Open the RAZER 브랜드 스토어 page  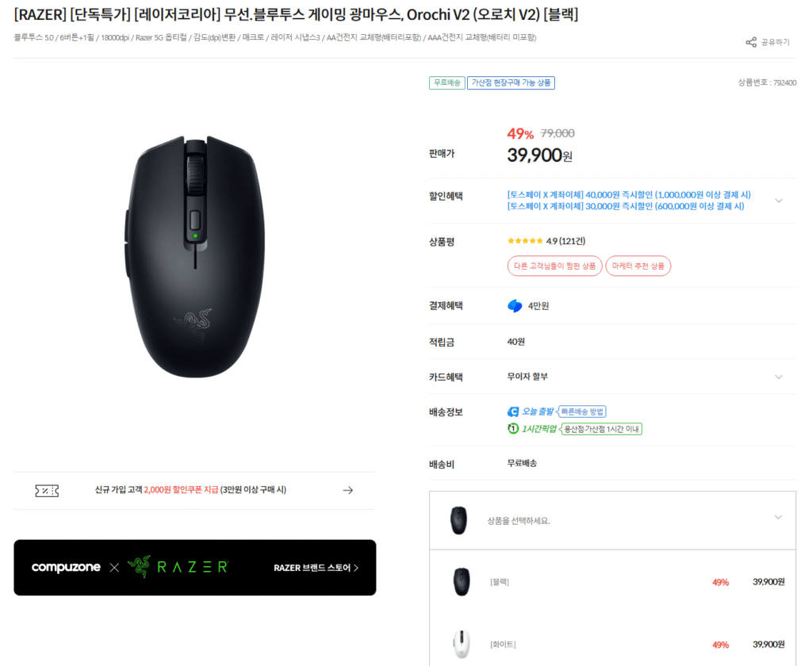[312, 568]
